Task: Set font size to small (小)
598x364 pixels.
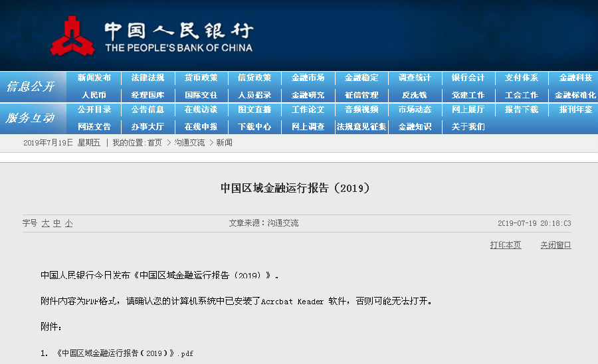Action: coord(68,223)
